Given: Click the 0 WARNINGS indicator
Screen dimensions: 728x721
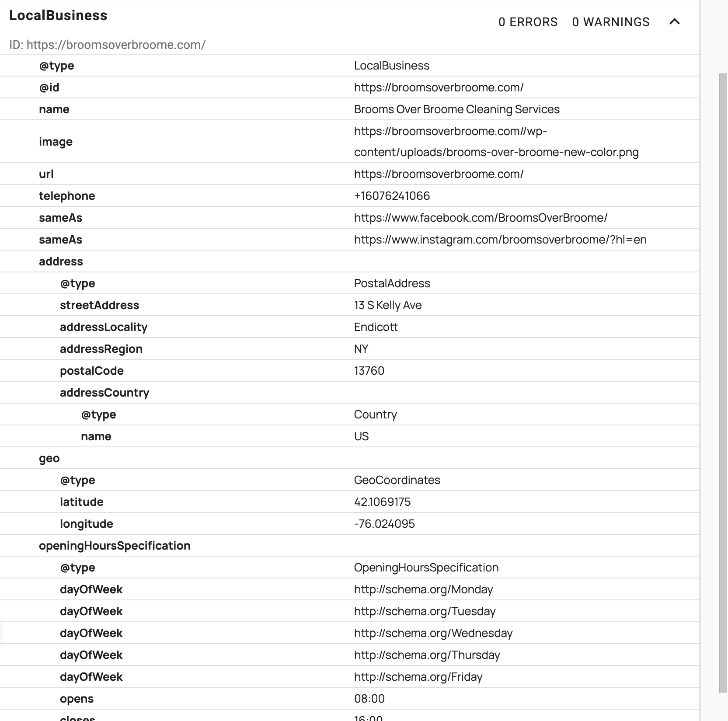Looking at the screenshot, I should [x=611, y=22].
